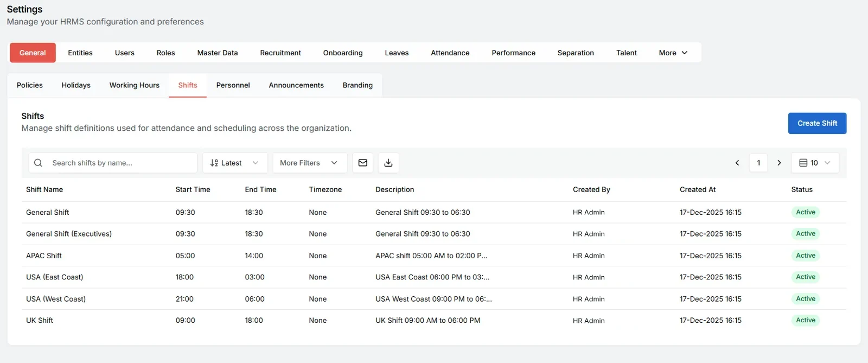Select the General Shift (Executives) row

(434, 234)
